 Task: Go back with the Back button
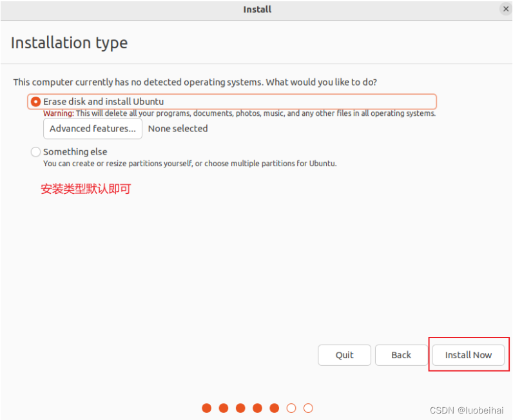[401, 355]
